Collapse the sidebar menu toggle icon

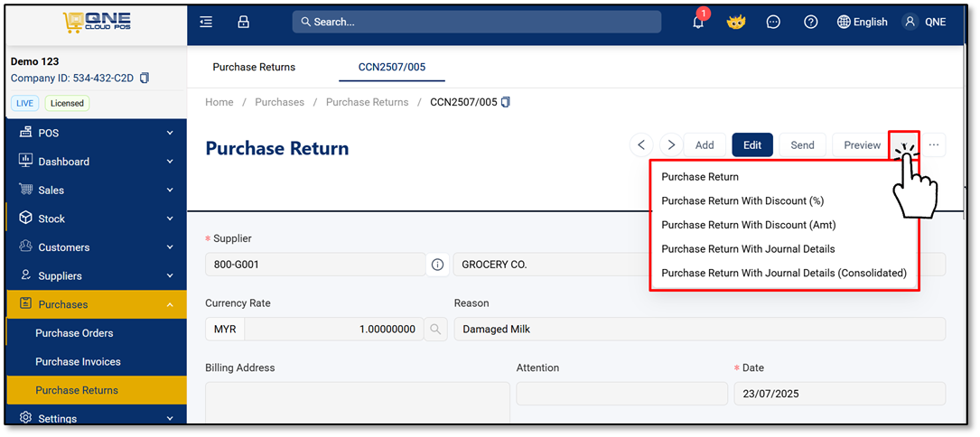click(x=206, y=22)
